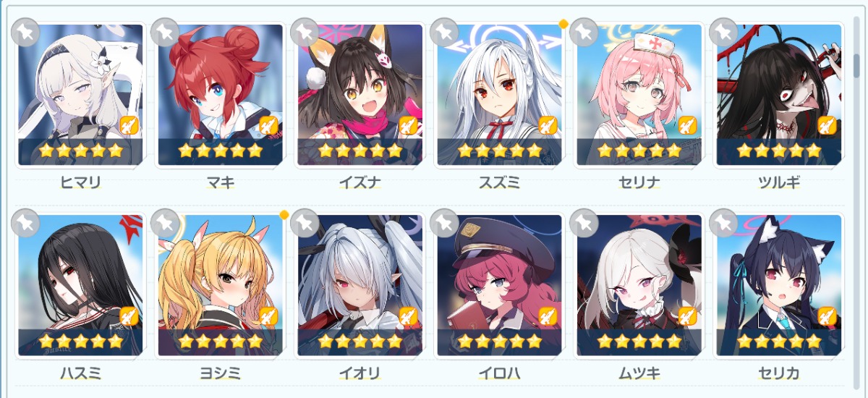Toggle the pin icon on ヒマリ's card
Screen dimensions: 868x398
click(x=25, y=32)
